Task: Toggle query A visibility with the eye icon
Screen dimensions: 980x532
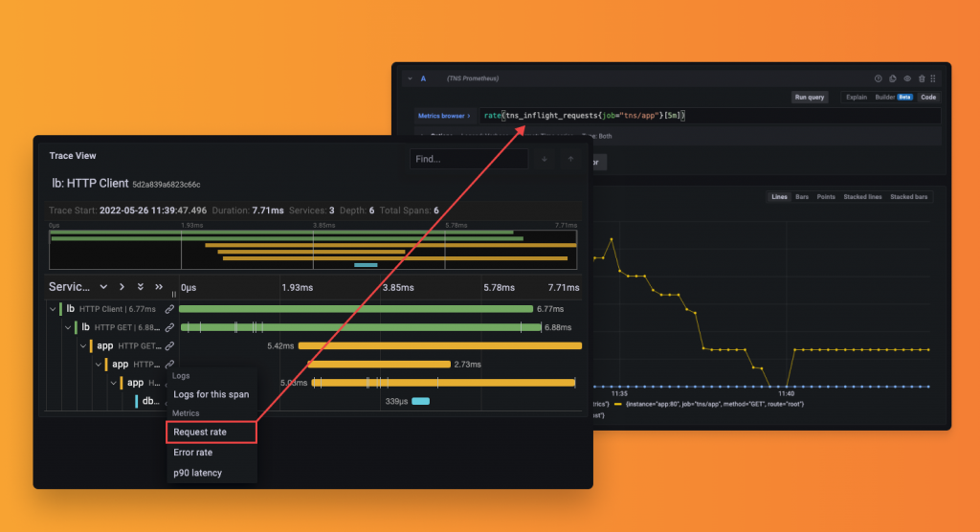Action: (x=907, y=78)
